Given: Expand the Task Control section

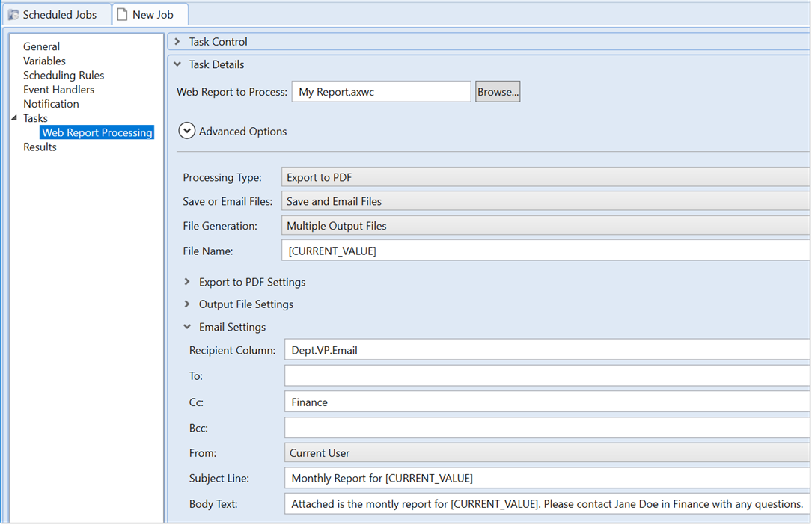Looking at the screenshot, I should 177,42.
